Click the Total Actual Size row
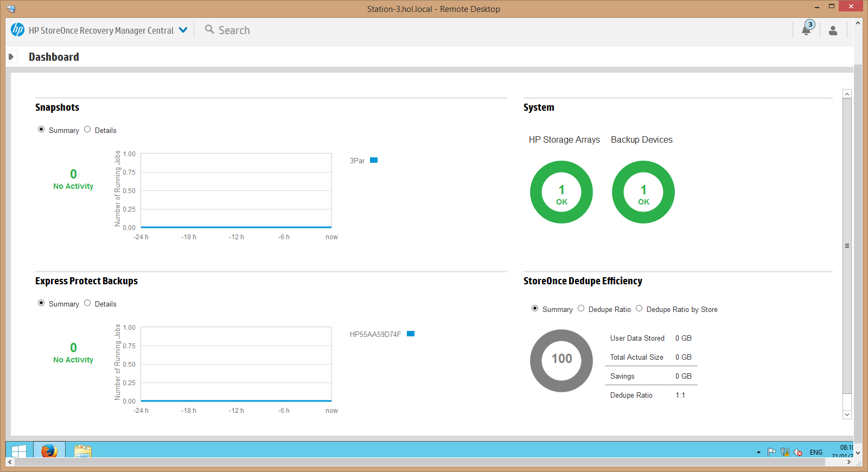 click(x=651, y=357)
